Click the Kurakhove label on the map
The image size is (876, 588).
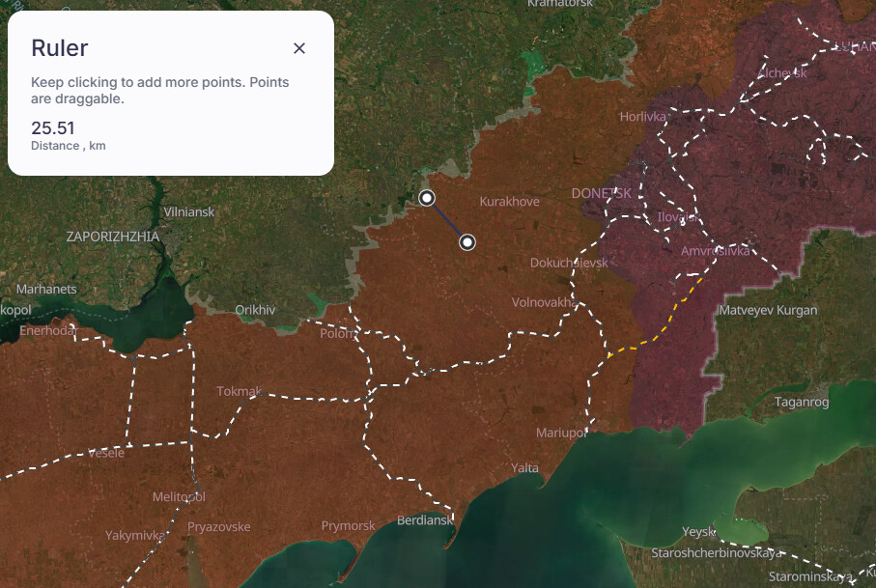pyautogui.click(x=509, y=202)
